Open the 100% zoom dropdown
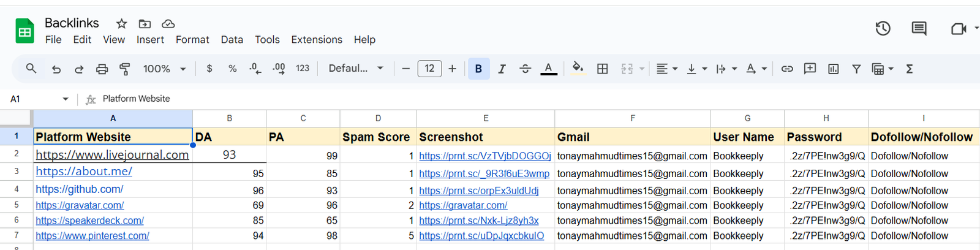Viewport: 980px width, 250px height. pyautogui.click(x=164, y=69)
